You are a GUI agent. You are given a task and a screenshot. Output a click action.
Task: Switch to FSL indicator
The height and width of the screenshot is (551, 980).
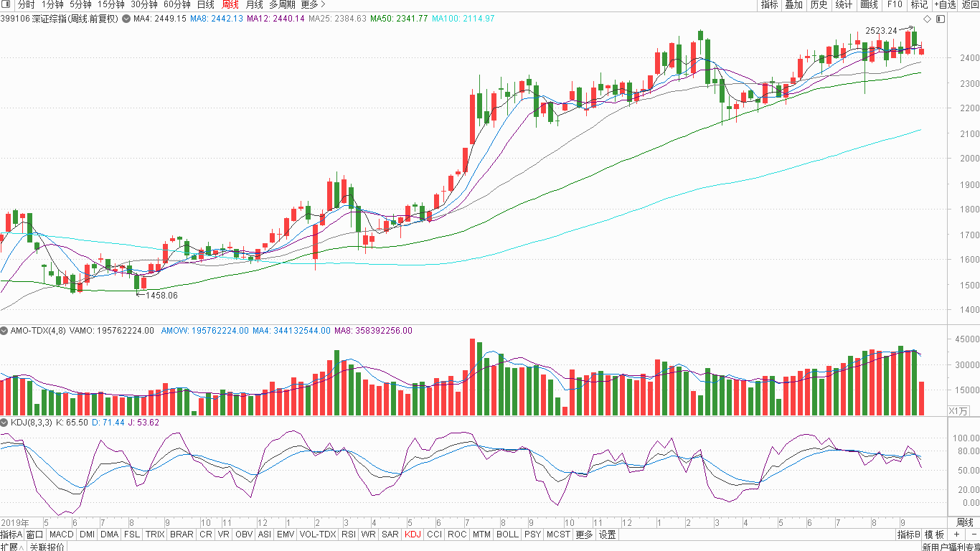132,534
